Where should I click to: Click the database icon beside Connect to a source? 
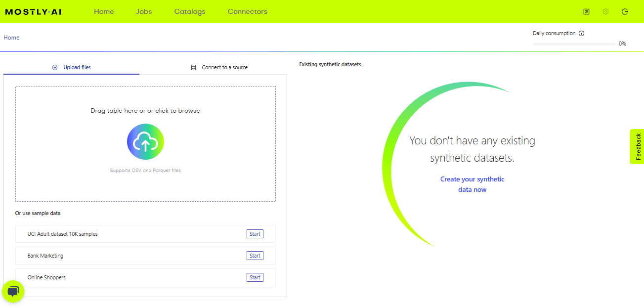click(193, 67)
